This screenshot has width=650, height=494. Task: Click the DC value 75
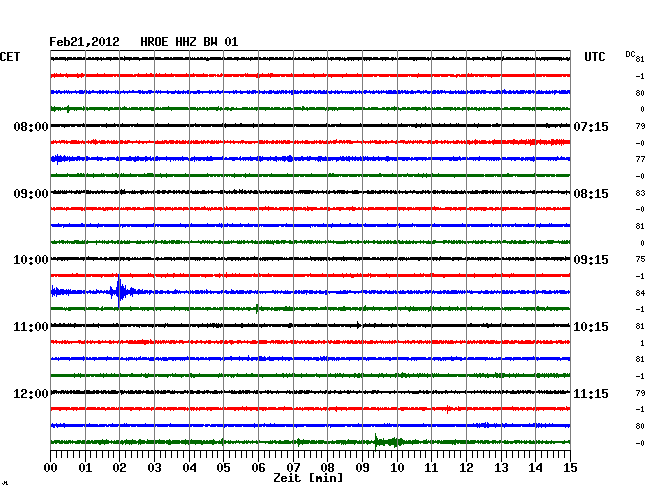(x=640, y=259)
